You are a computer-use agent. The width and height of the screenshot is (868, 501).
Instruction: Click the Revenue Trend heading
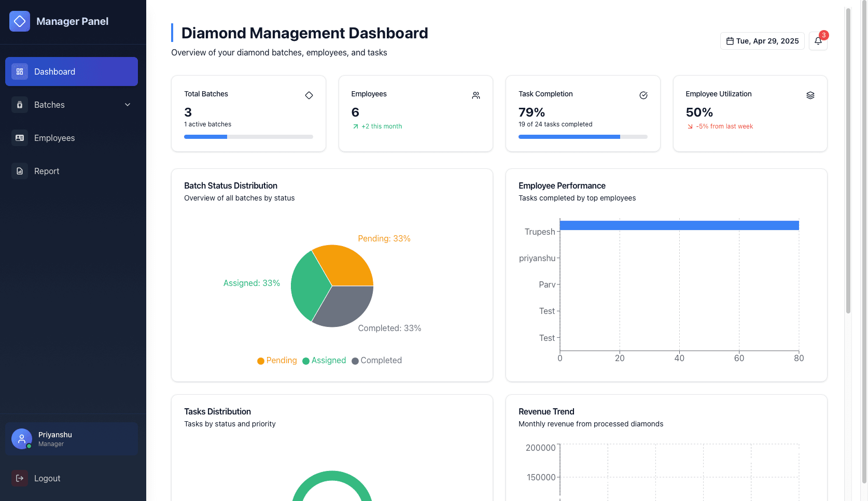click(547, 411)
